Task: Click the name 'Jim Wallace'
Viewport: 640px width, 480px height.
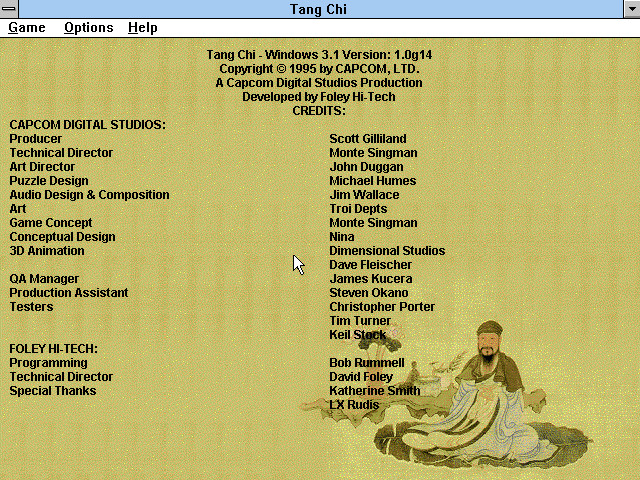Action: tap(364, 195)
